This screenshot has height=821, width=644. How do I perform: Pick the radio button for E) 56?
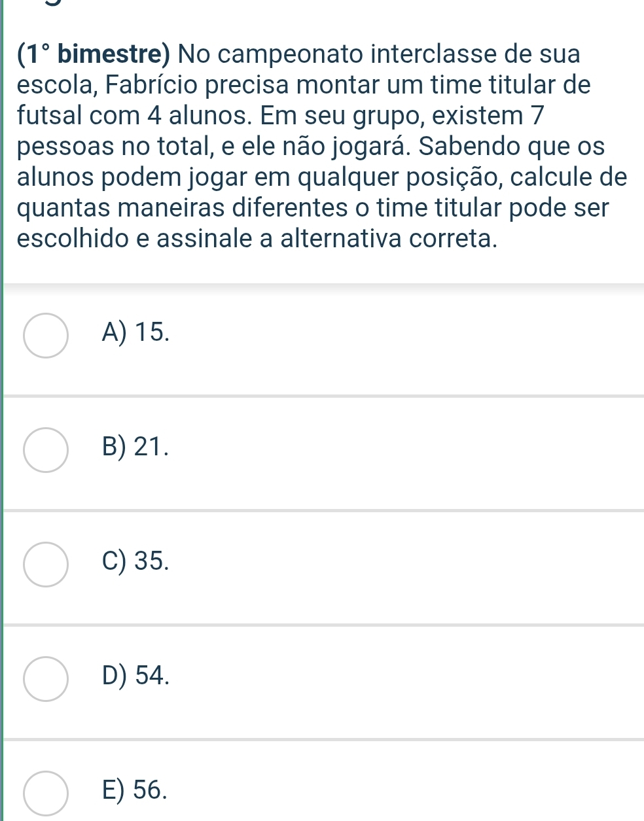[46, 793]
